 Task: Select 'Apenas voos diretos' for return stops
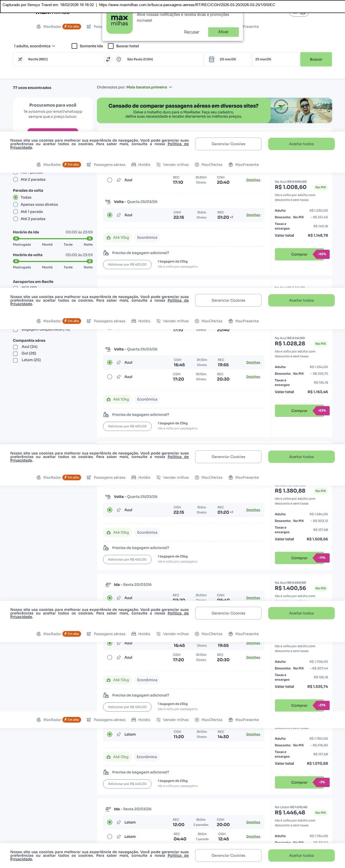16,204
